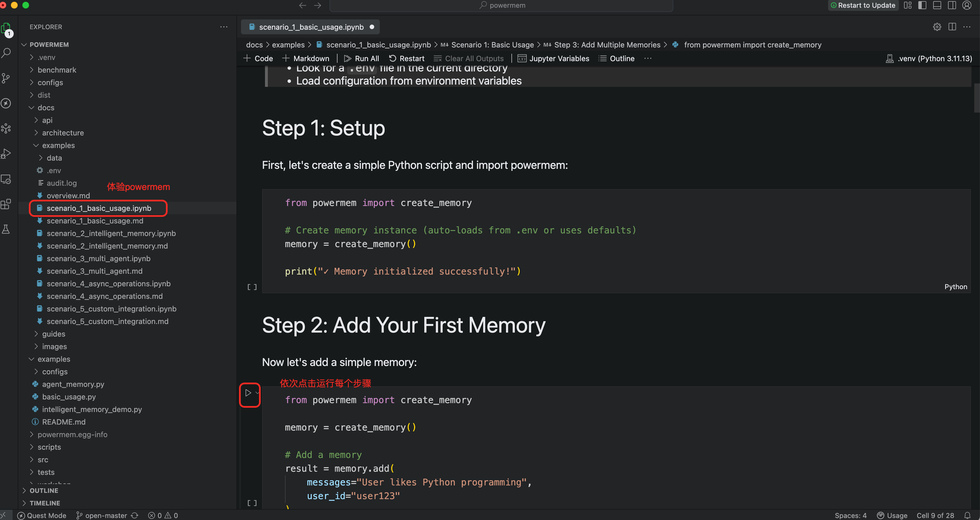This screenshot has height=520, width=980.
Task: Collapse the docs folder
Action: tap(46, 108)
